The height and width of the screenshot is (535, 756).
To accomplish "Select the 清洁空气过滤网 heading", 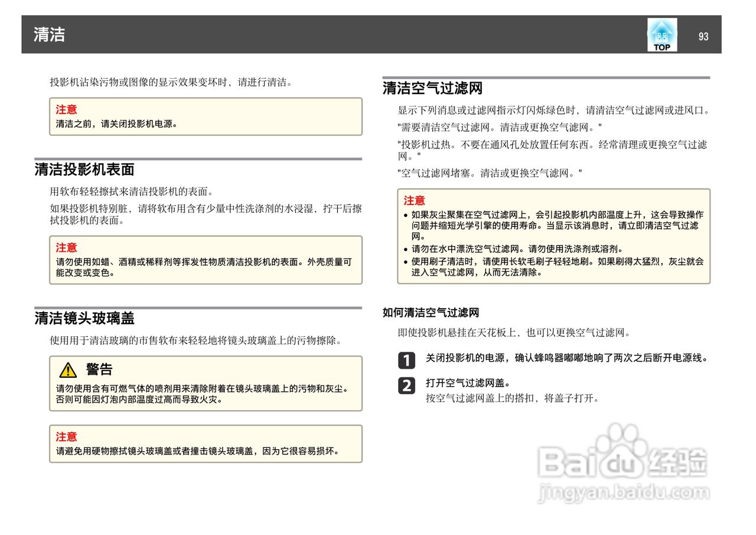I will (432, 89).
